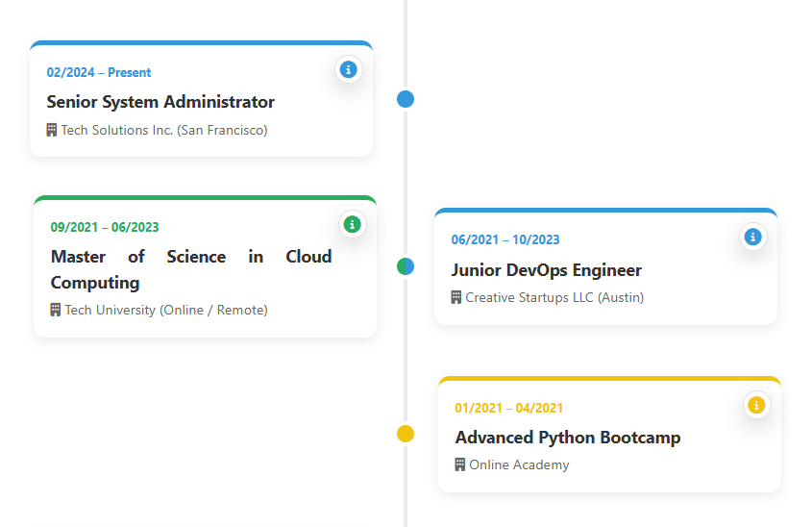Click the yellow timeline dot

pos(406,434)
